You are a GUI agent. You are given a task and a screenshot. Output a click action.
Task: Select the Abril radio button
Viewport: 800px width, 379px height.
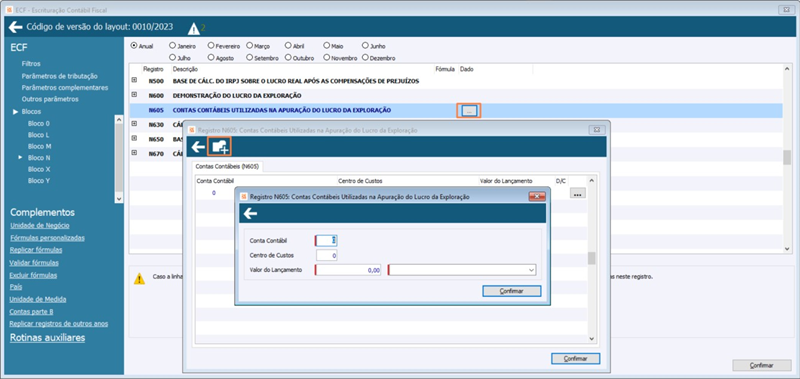[x=288, y=45]
